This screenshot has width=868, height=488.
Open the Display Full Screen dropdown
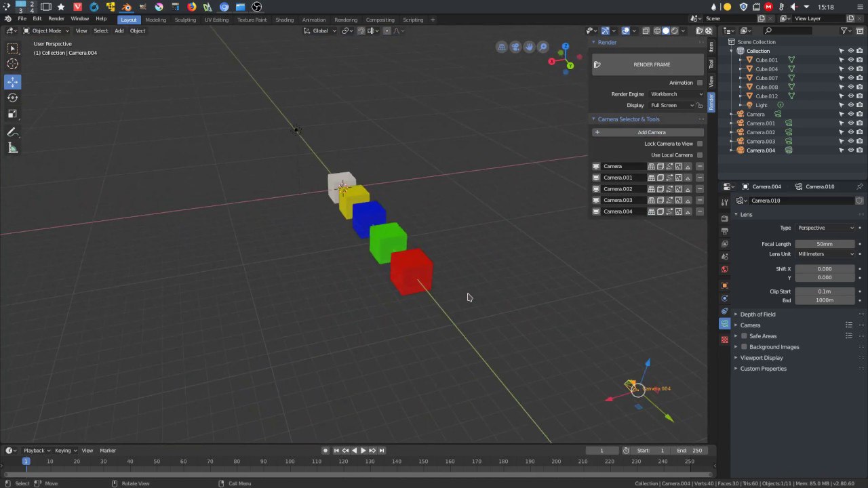pyautogui.click(x=671, y=106)
